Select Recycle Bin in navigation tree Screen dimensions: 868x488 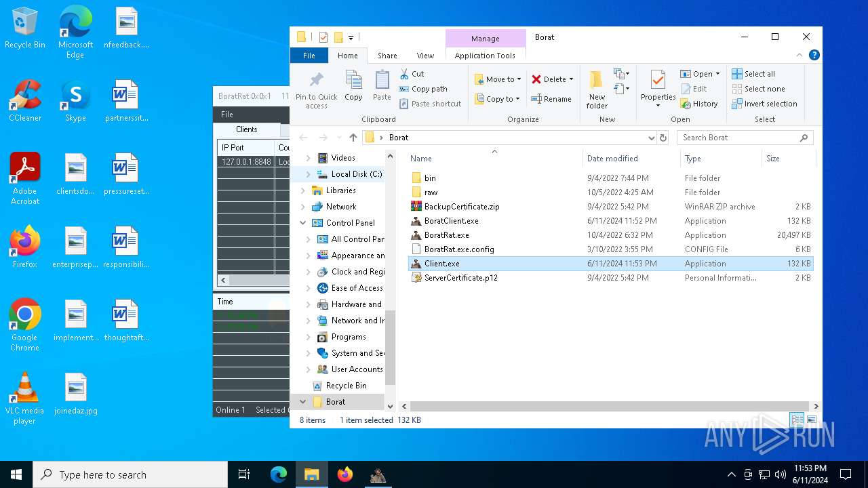346,386
